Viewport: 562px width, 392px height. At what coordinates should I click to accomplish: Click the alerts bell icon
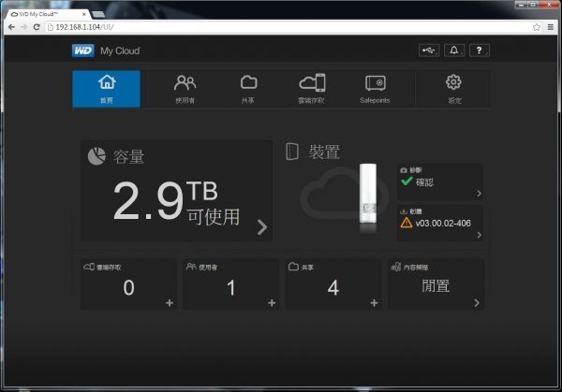(x=454, y=51)
